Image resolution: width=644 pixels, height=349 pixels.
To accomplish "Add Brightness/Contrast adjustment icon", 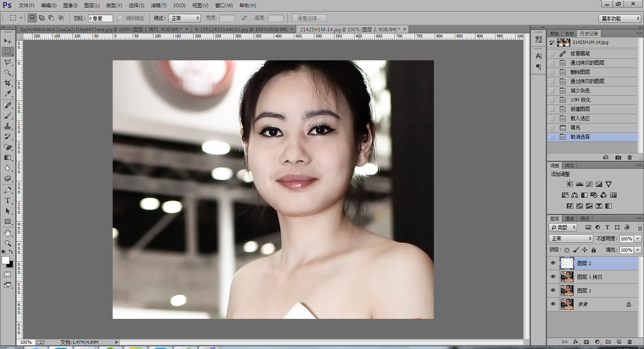I will tap(570, 184).
